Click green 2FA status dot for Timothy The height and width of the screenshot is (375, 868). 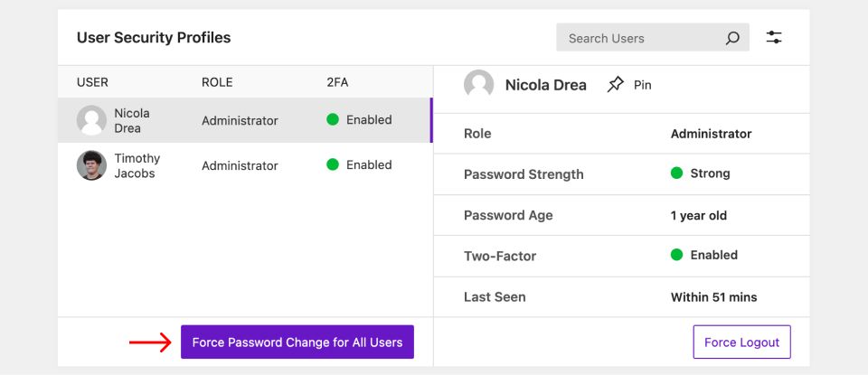click(x=333, y=164)
